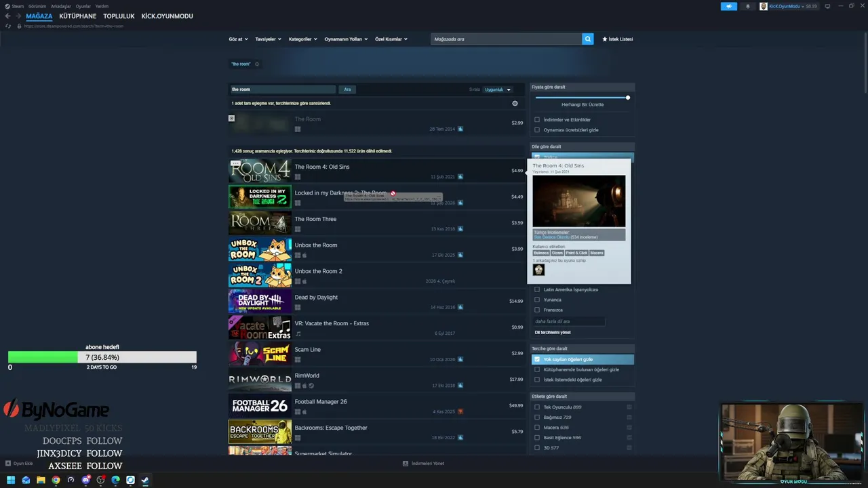Check the Tek Oyunculu tag filter
868x488 pixels.
[537, 407]
